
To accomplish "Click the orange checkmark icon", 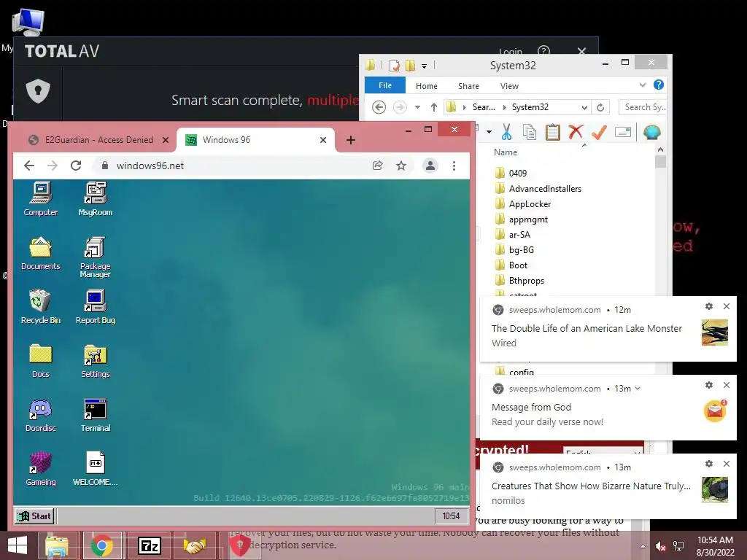I will pos(599,132).
